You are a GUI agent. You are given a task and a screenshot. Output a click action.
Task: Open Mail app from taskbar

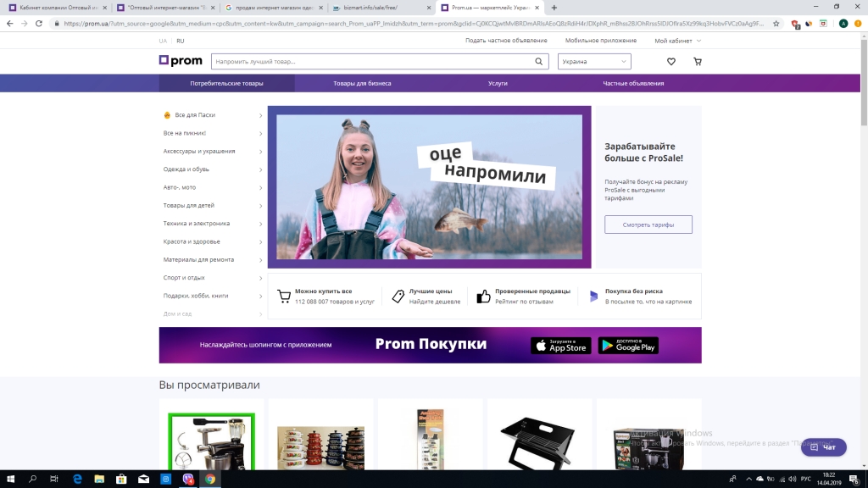(143, 480)
